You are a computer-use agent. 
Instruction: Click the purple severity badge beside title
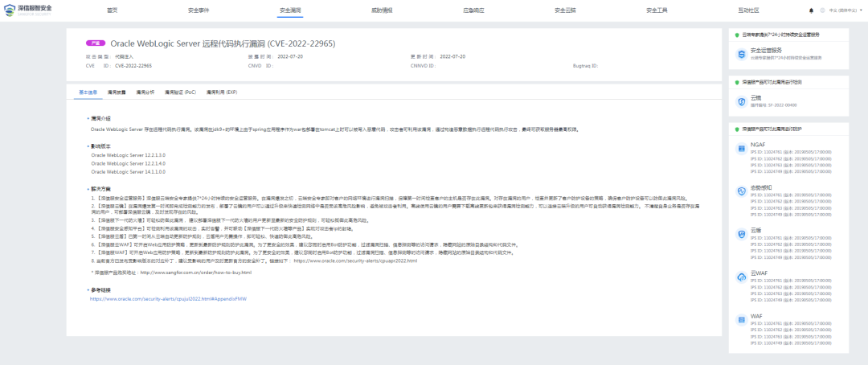tap(96, 43)
